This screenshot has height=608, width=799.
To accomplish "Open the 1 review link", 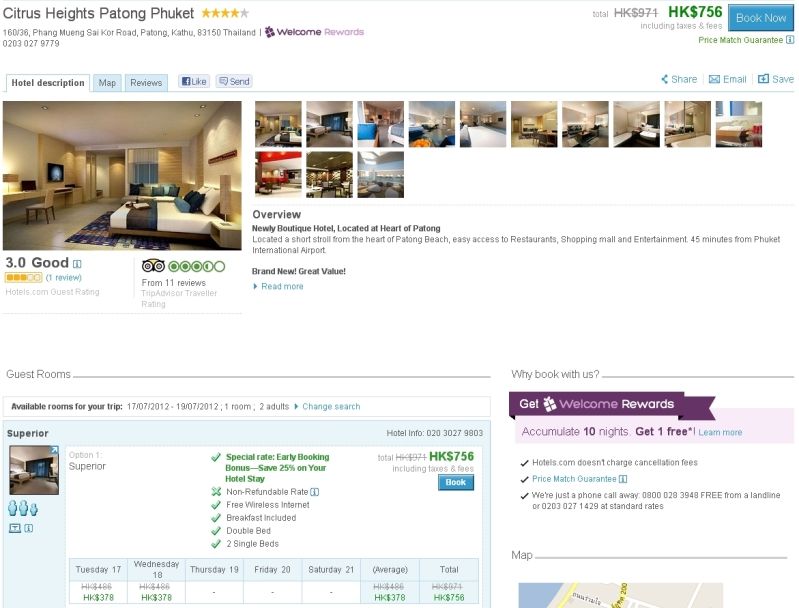I will [x=64, y=278].
